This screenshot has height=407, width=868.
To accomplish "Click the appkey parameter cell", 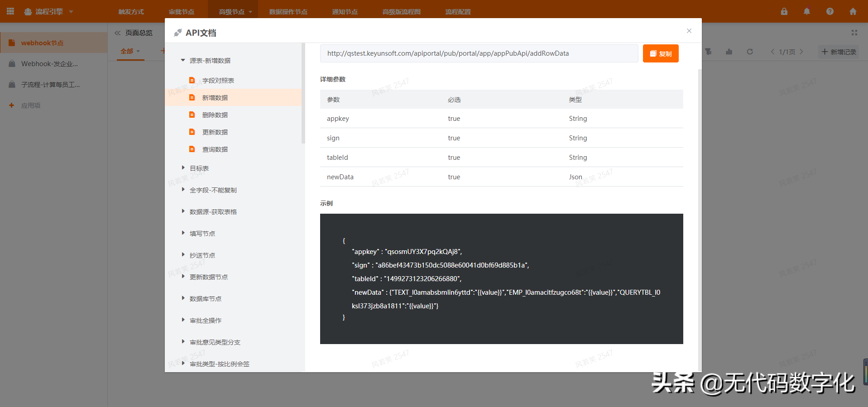I will point(338,119).
